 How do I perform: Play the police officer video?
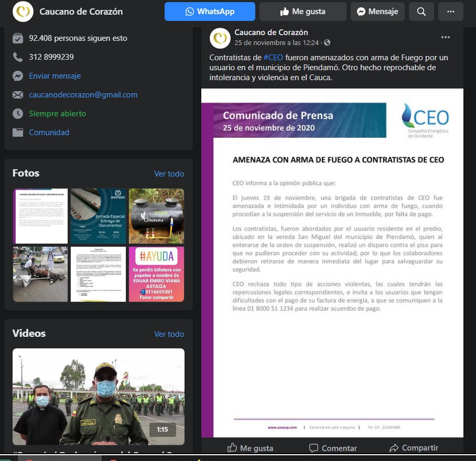click(99, 397)
